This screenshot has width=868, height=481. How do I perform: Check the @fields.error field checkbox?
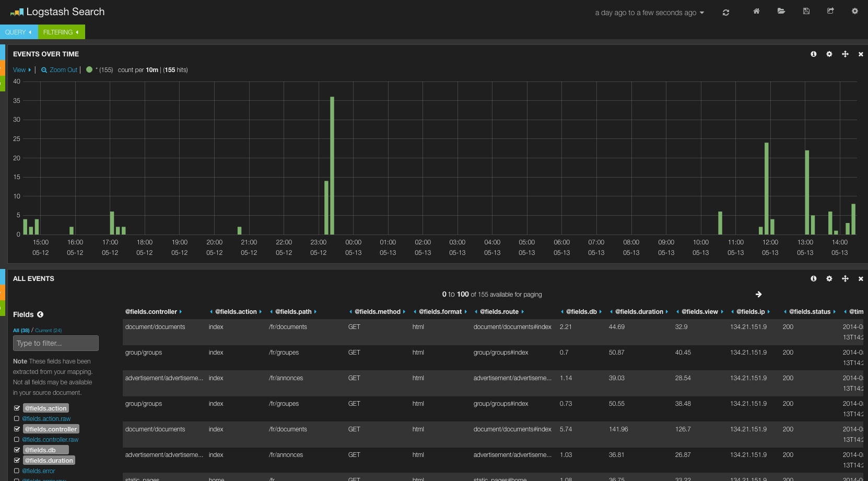17,471
